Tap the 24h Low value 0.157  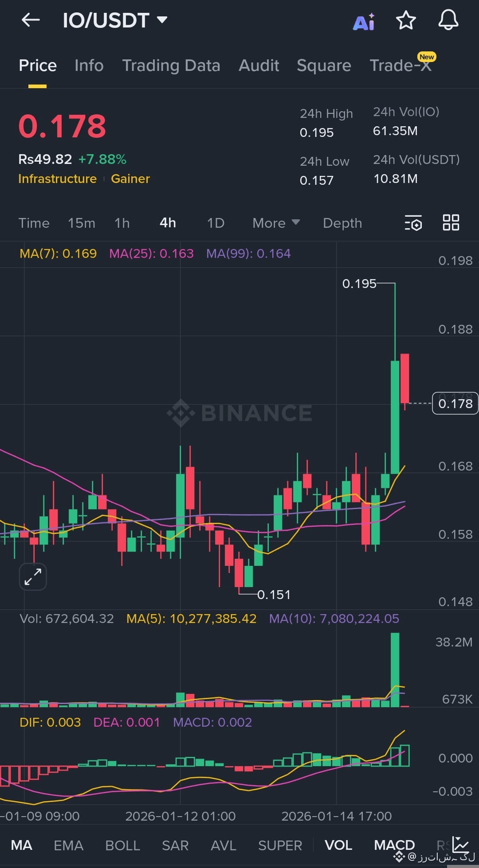tap(317, 180)
